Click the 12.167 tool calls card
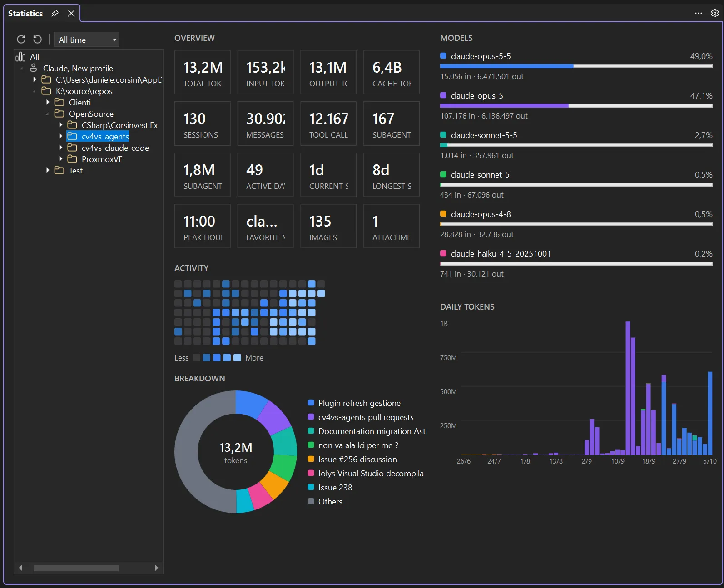 328,124
